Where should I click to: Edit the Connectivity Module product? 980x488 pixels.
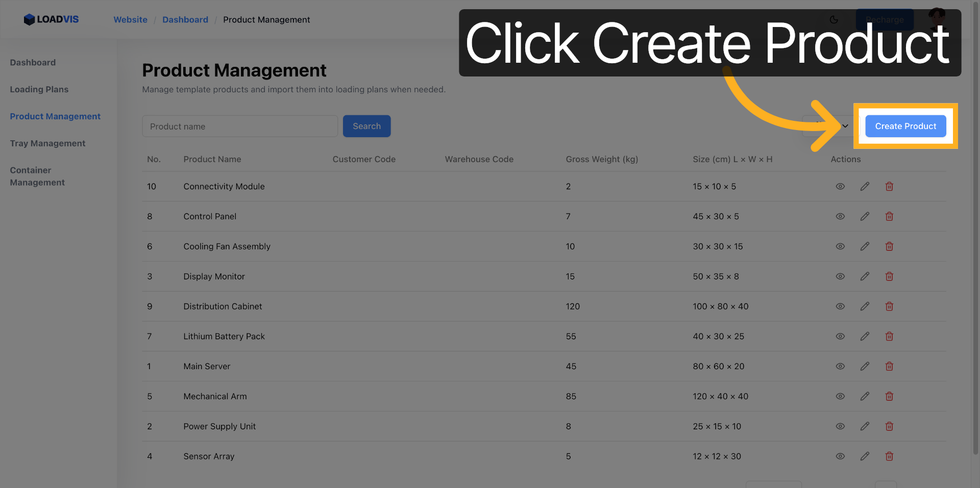[x=865, y=187]
